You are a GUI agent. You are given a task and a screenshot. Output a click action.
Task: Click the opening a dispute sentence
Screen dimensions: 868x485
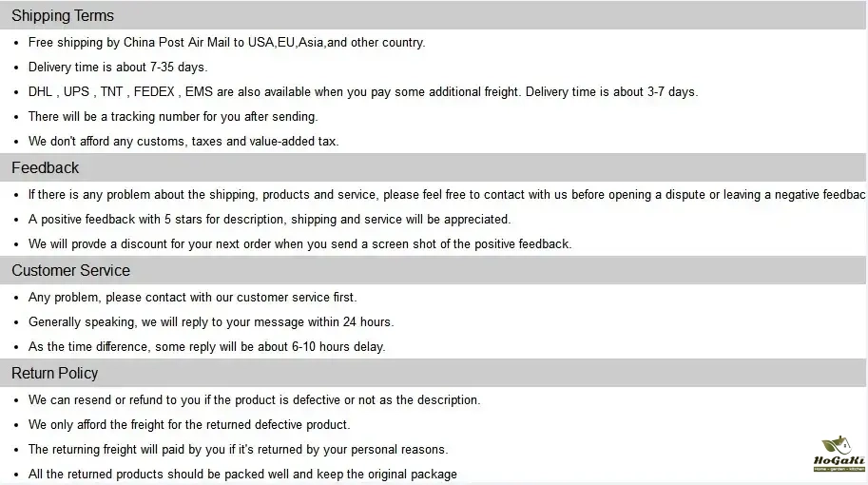click(446, 195)
